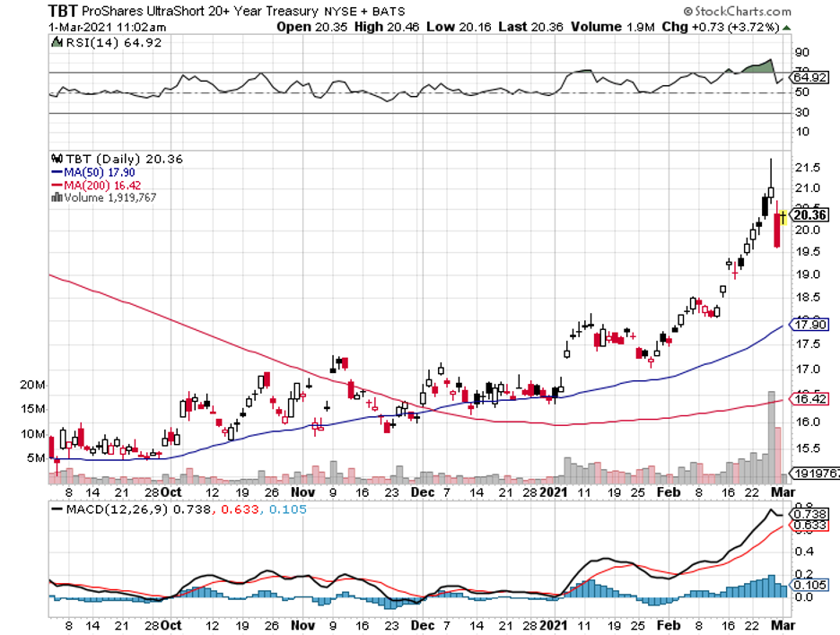
Task: Click Nov on the price chart date axis
Action: tap(302, 492)
